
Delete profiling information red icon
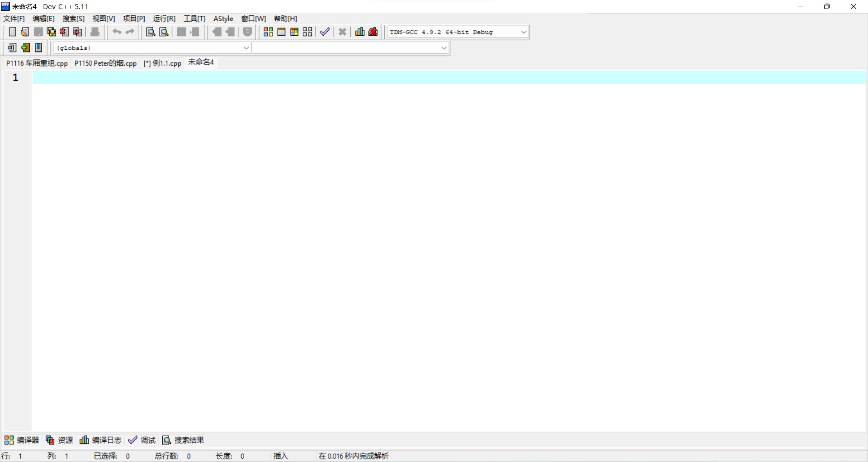coord(373,32)
